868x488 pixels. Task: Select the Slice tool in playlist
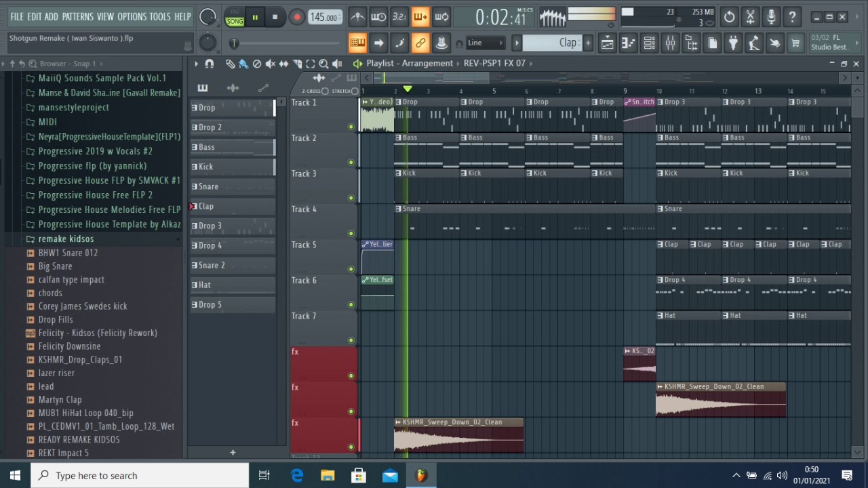[297, 64]
